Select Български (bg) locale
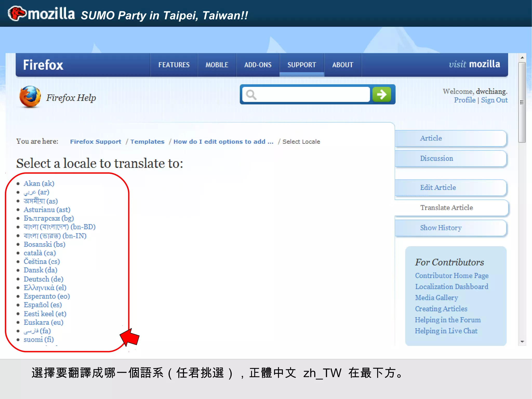532x399 pixels. (x=49, y=218)
